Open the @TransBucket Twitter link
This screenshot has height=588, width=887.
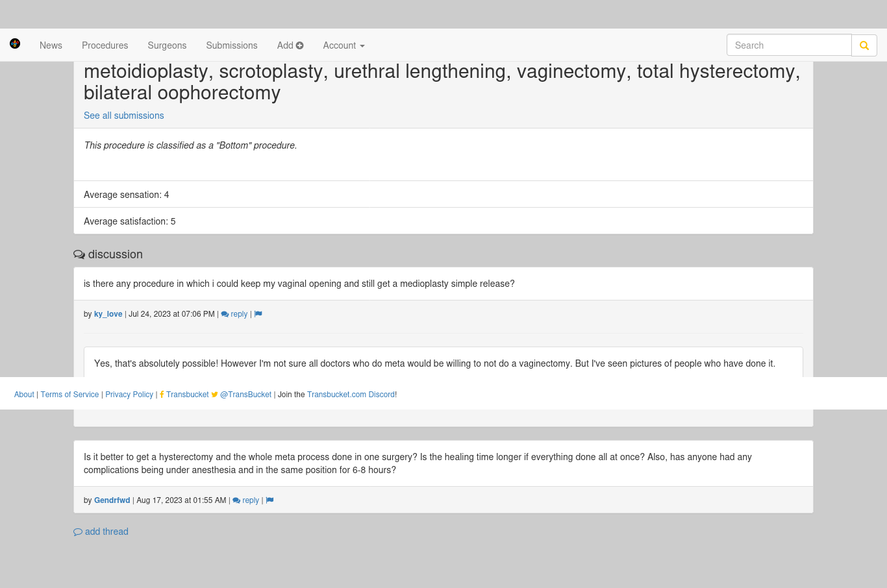tap(242, 395)
